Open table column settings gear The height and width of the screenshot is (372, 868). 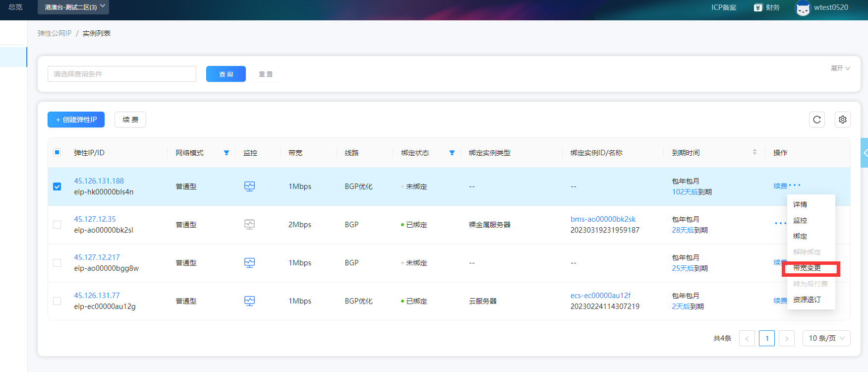[x=843, y=120]
